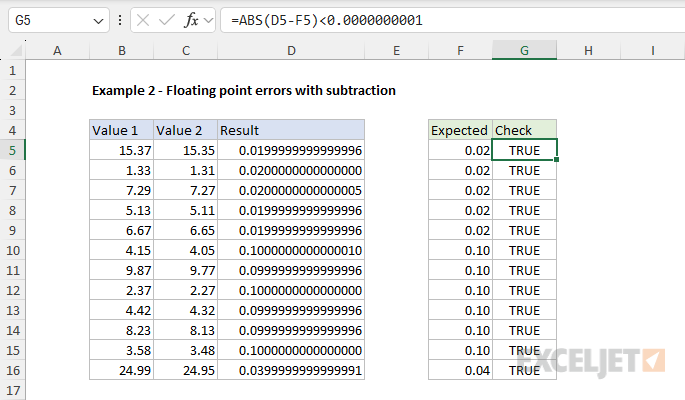Select column F header
685x400 pixels.
coord(460,51)
